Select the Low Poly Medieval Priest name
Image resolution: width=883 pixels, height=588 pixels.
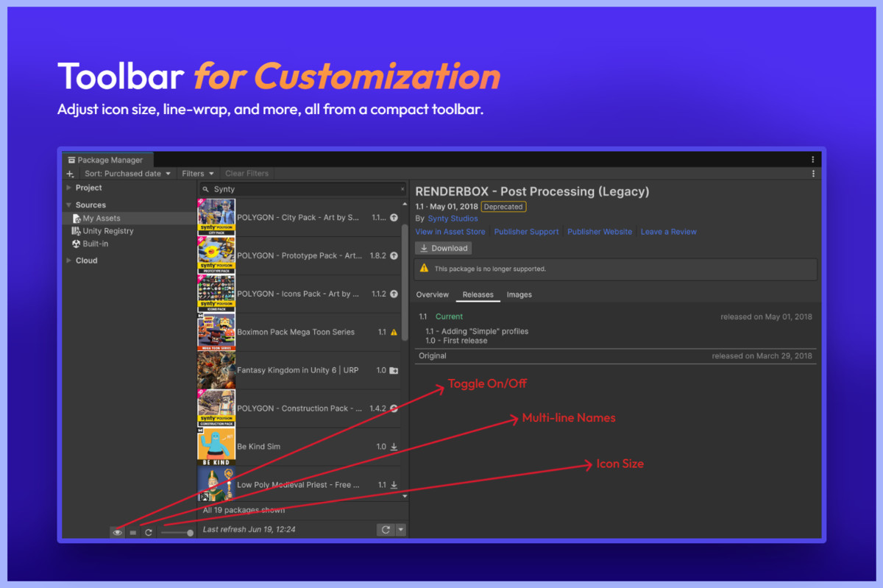[299, 485]
